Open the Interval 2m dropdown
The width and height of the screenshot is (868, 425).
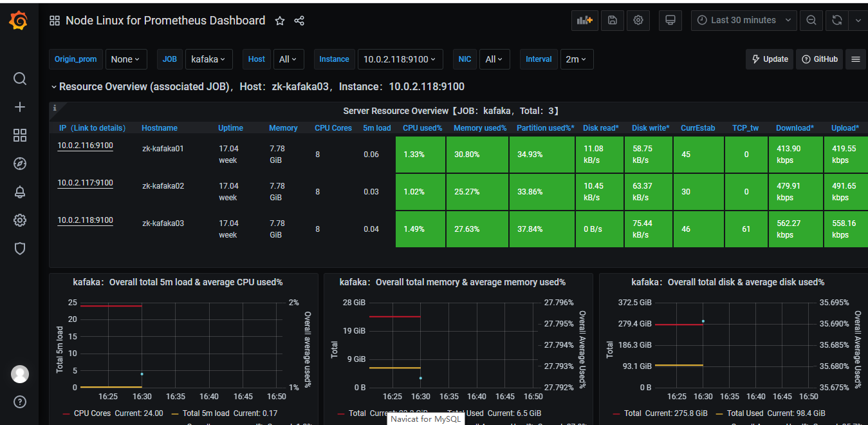[577, 59]
